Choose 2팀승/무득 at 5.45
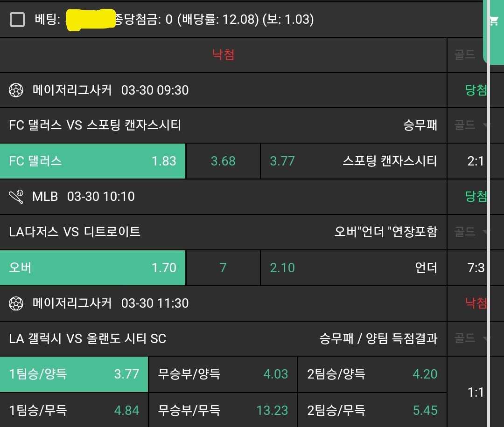The height and width of the screenshot is (427, 504). [x=372, y=410]
